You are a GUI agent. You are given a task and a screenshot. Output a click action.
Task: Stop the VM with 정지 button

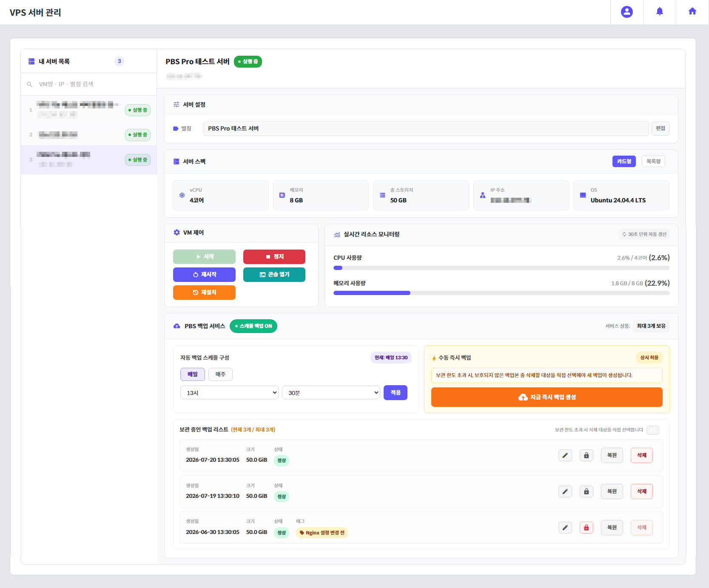(274, 257)
